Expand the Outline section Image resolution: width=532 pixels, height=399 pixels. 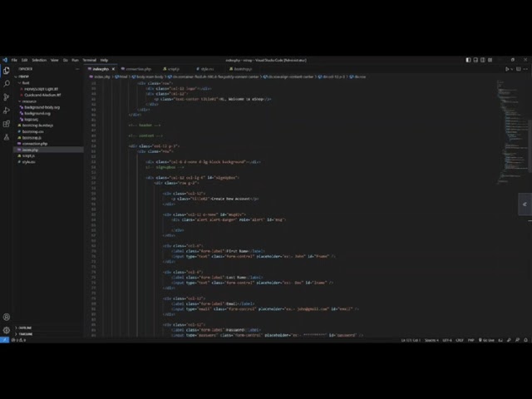(x=25, y=328)
